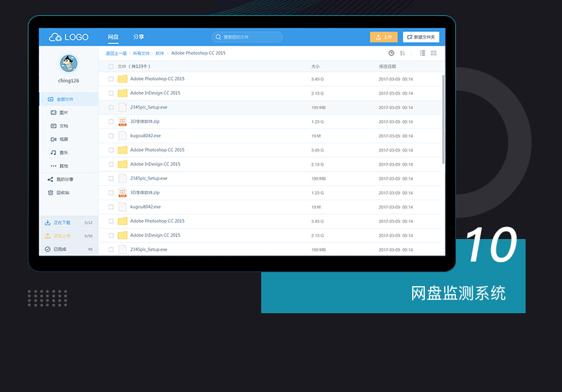Click the orange 上传 (Upload) button
562x392 pixels.
384,37
